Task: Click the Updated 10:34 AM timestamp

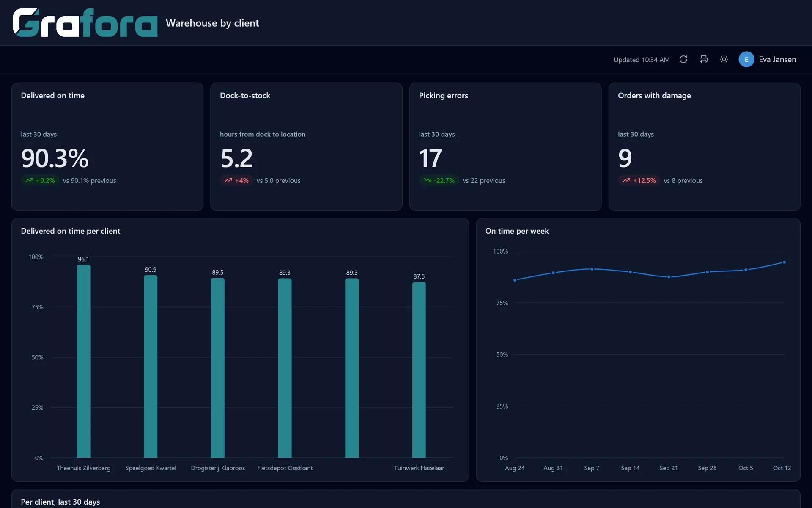Action: click(x=642, y=60)
